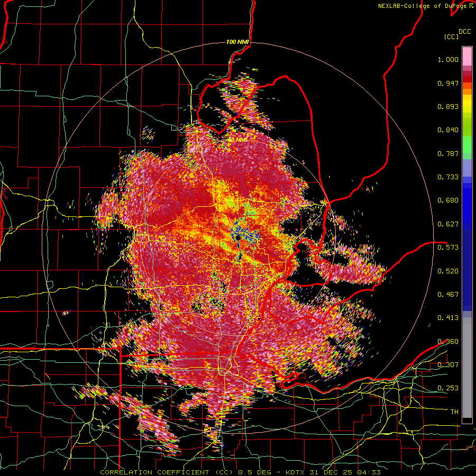Click the 0.787 color scale value
This screenshot has width=476, height=476.
point(448,153)
